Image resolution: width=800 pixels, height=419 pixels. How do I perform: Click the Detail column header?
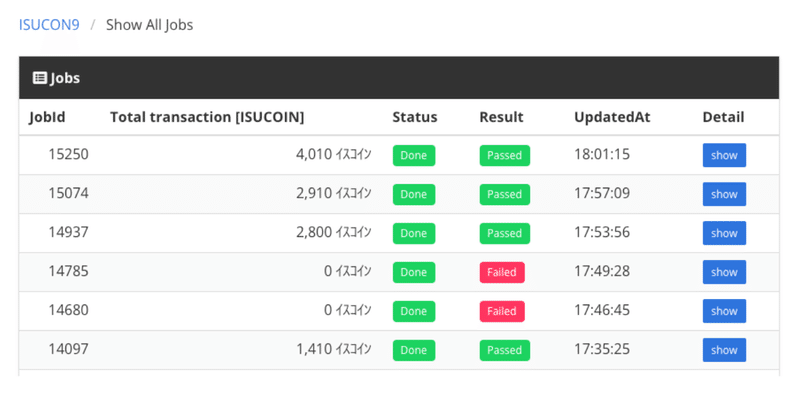point(723,117)
